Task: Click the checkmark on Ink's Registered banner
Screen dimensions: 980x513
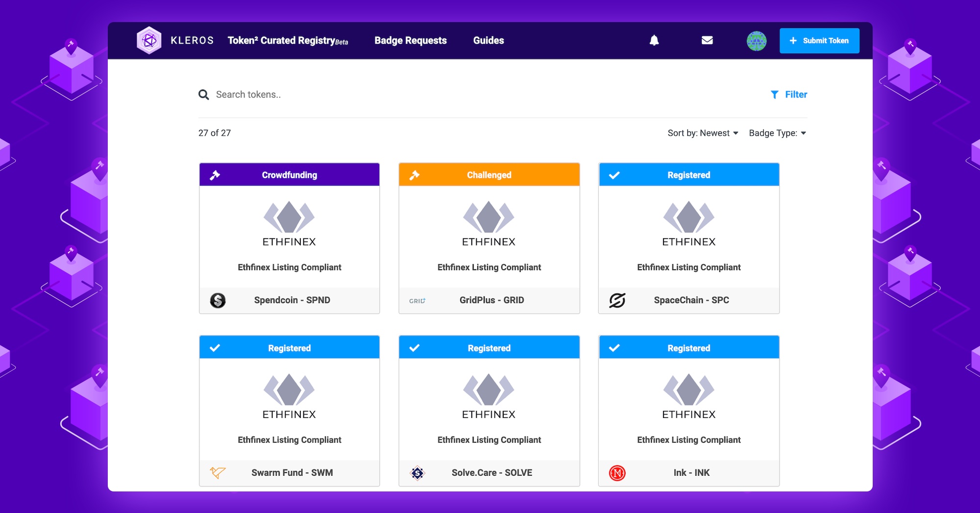Action: coord(615,347)
